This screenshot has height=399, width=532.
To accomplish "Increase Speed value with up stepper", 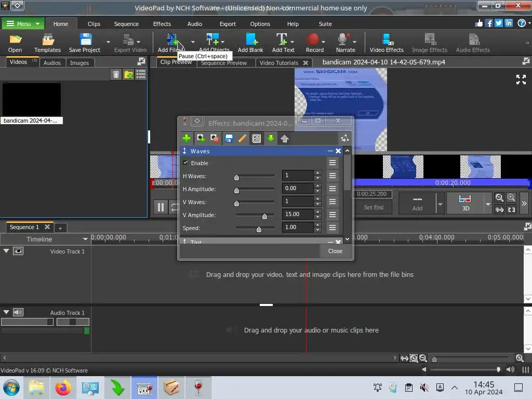I will tap(317, 224).
